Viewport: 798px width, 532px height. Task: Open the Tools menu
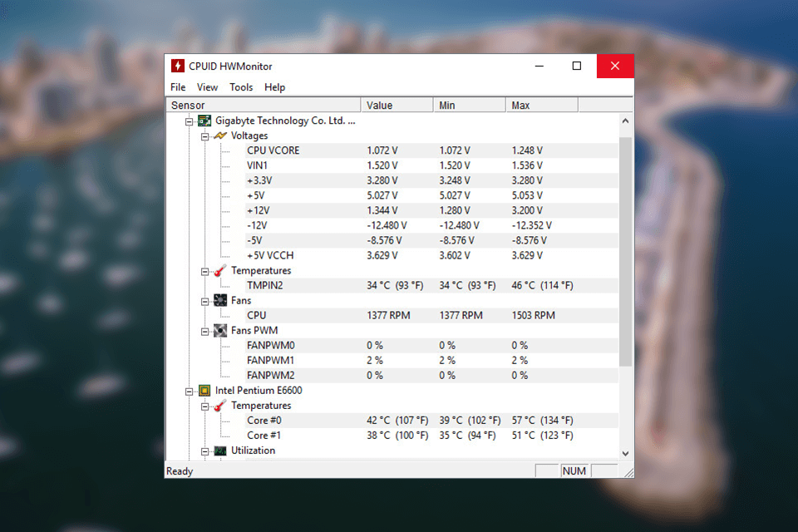tap(241, 86)
